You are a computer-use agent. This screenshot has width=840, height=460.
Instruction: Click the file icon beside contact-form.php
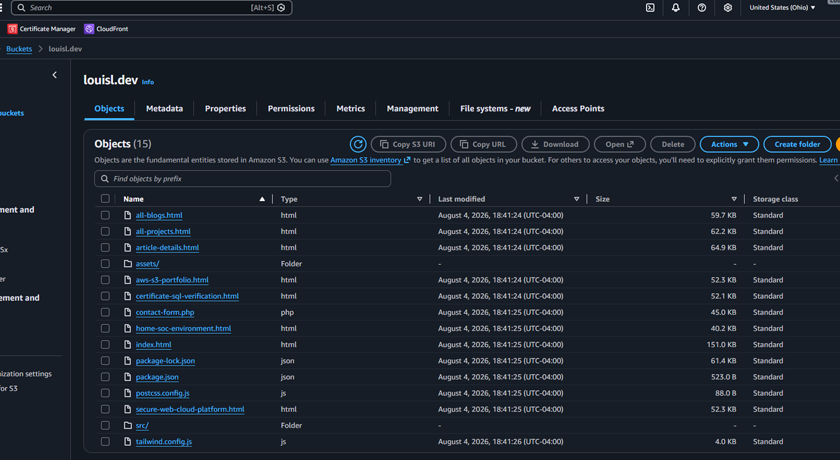tap(128, 312)
